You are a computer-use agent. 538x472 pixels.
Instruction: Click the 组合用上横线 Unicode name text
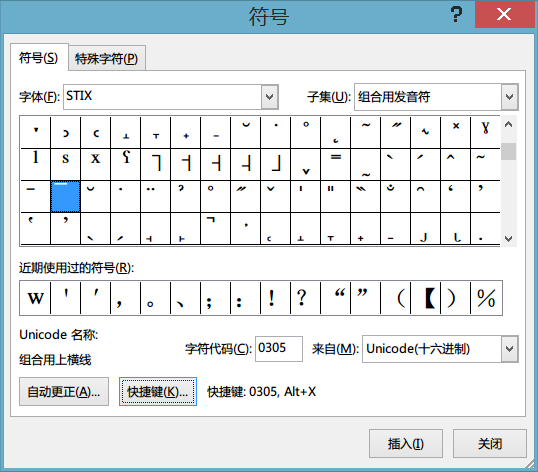tap(55, 360)
